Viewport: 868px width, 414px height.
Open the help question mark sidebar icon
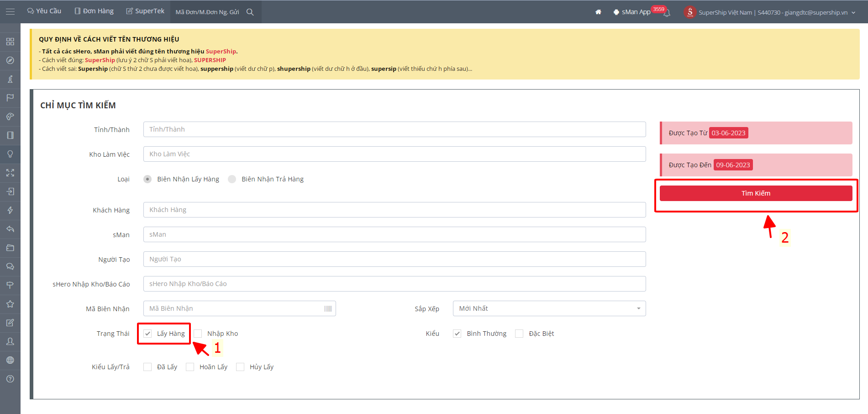pyautogui.click(x=10, y=379)
